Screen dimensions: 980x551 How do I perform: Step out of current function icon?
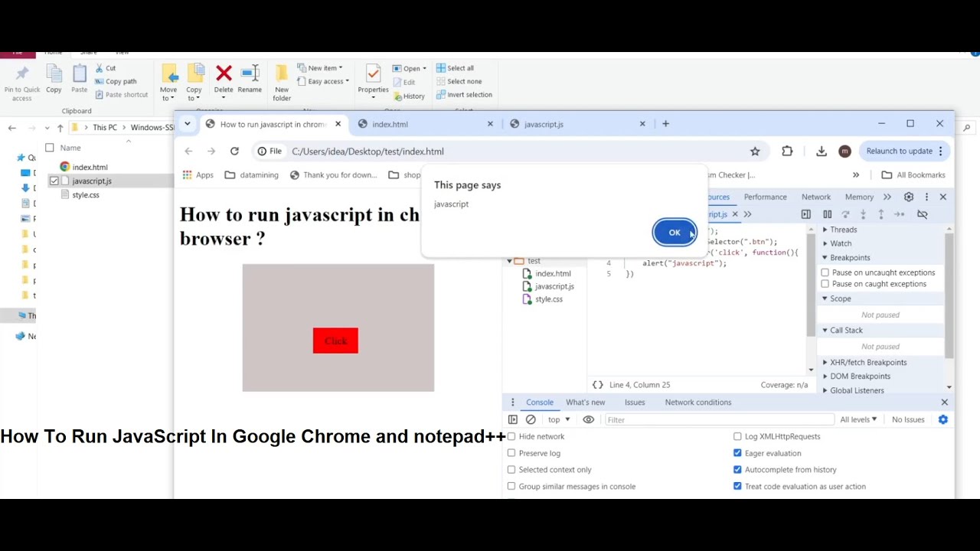click(881, 214)
